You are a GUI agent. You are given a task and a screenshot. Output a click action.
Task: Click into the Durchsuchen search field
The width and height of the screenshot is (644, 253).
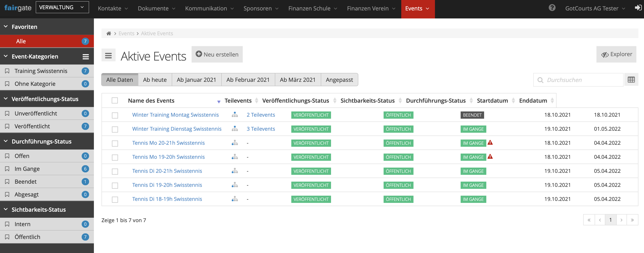click(578, 80)
